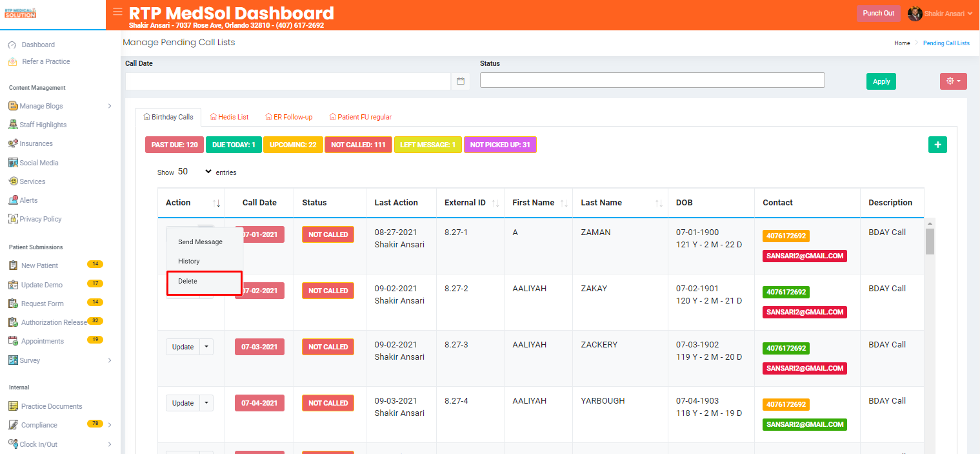Expand the Compliance sidebar menu
The image size is (980, 454).
[60, 425]
